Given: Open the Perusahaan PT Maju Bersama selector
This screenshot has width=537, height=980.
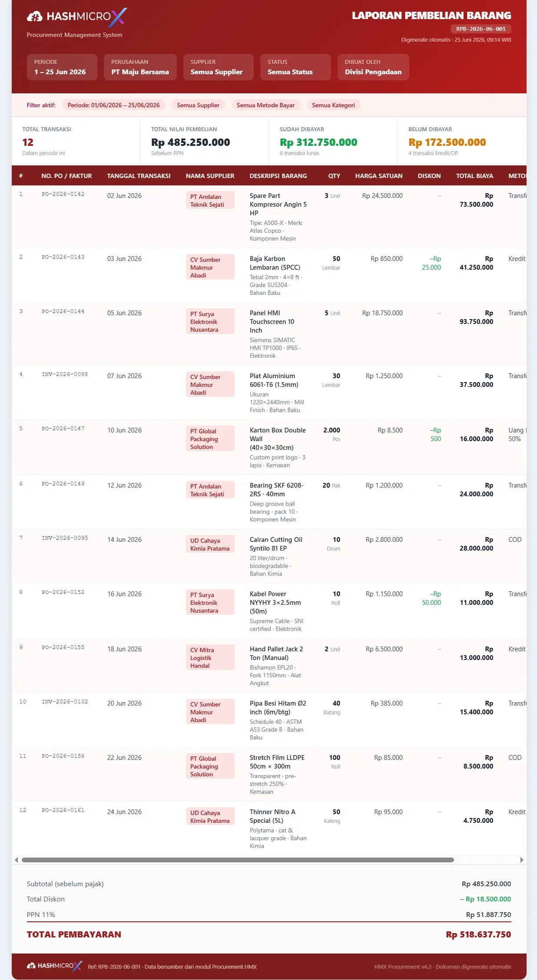Looking at the screenshot, I should tap(140, 67).
